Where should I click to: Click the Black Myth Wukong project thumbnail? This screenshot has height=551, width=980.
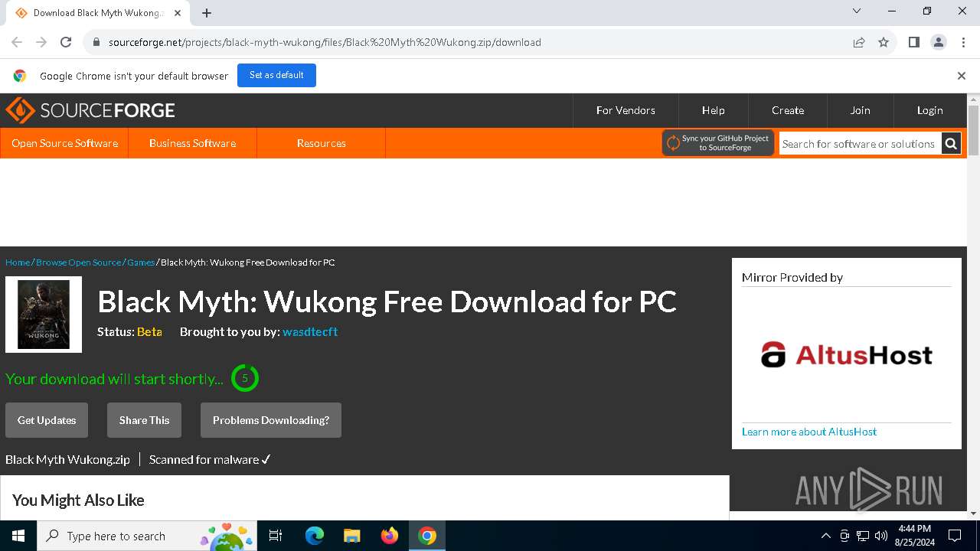coord(44,315)
